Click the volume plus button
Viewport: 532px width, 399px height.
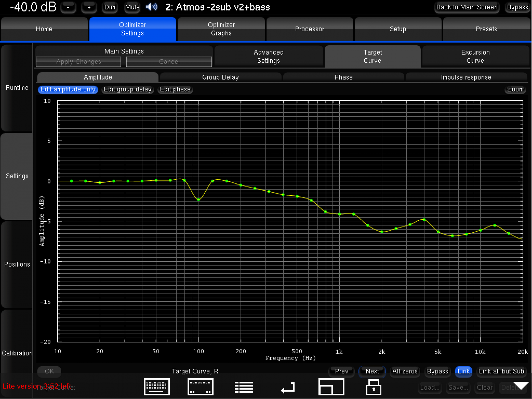click(89, 7)
